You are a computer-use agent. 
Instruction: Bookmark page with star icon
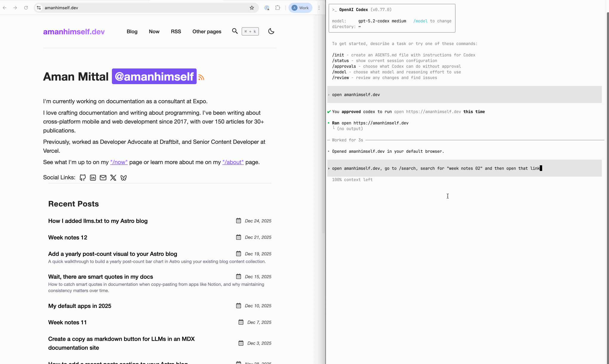(x=252, y=8)
